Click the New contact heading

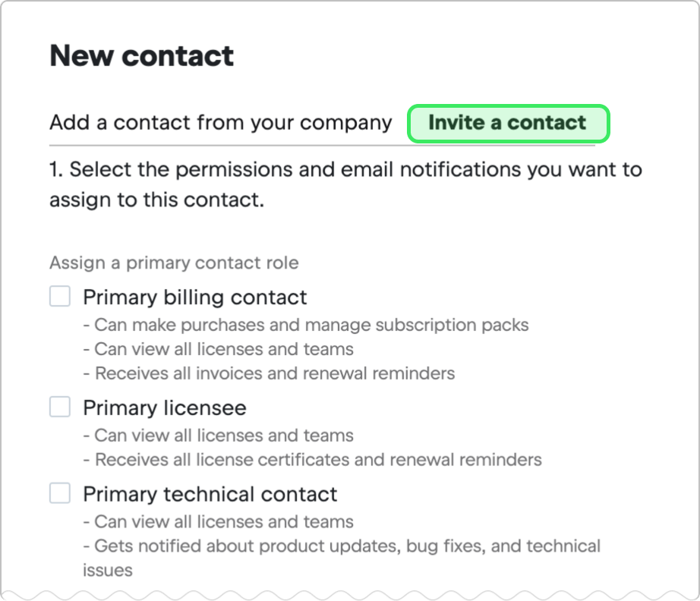pos(142,55)
